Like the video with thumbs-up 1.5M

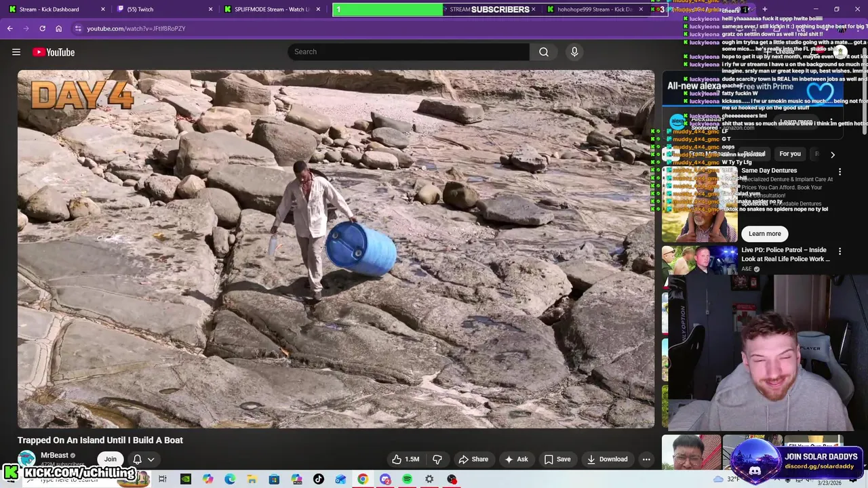click(405, 459)
